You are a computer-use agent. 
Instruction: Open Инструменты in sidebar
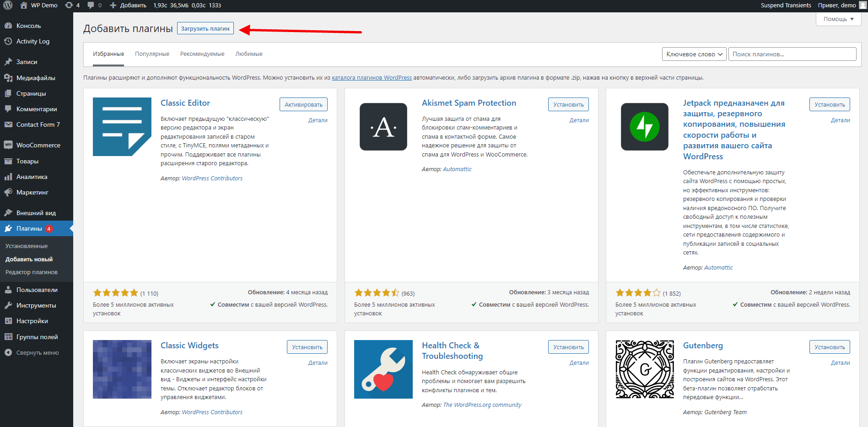tap(37, 305)
